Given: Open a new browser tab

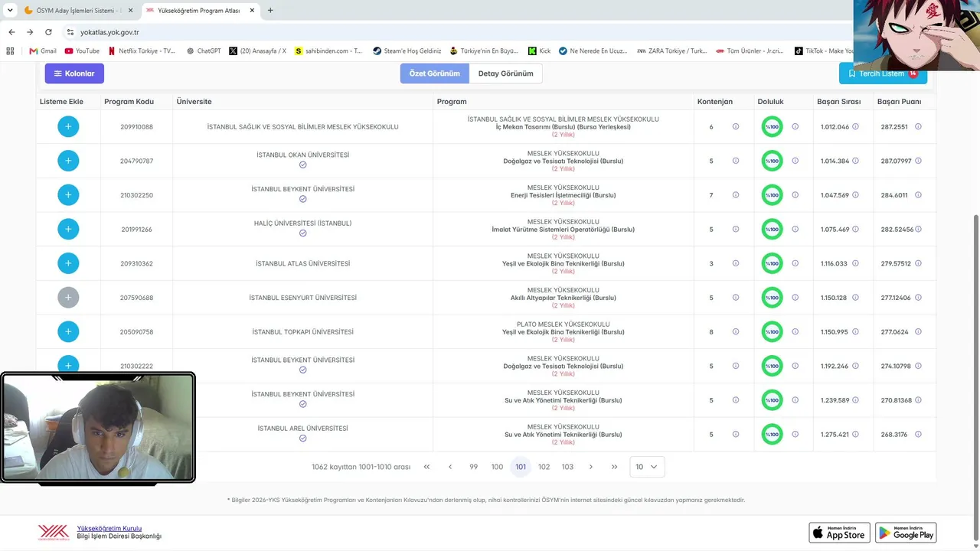Looking at the screenshot, I should click(270, 10).
